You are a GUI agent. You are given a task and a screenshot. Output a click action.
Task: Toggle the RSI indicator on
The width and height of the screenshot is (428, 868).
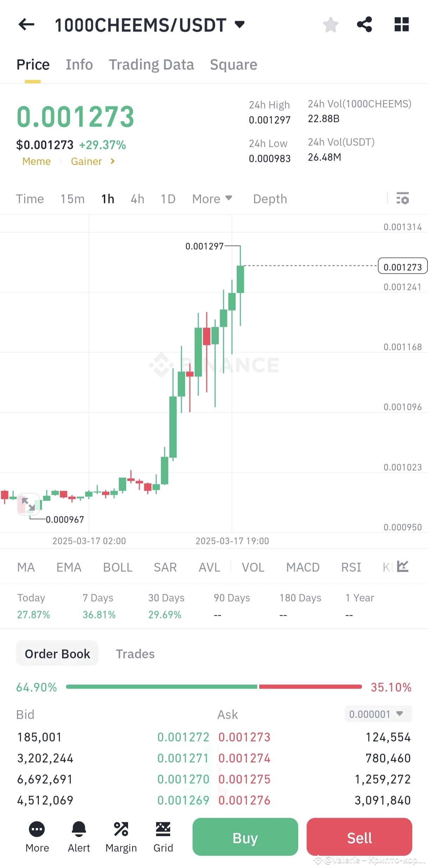pos(350,567)
